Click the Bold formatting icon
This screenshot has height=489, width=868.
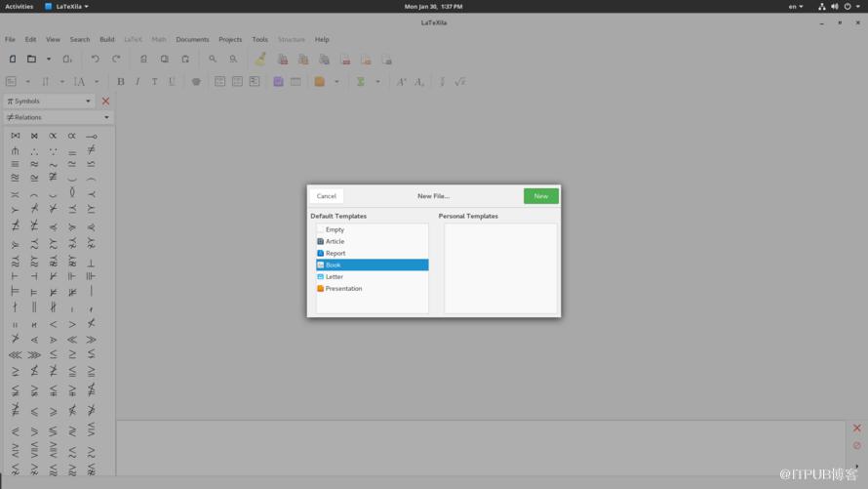pyautogui.click(x=120, y=82)
